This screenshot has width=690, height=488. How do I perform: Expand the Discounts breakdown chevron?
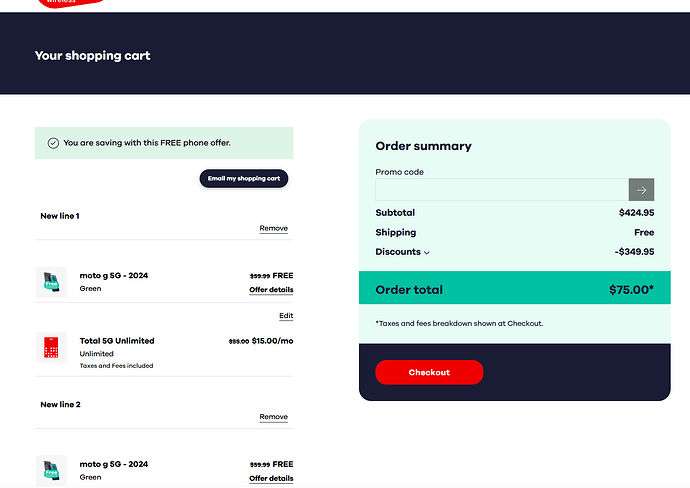tap(426, 253)
